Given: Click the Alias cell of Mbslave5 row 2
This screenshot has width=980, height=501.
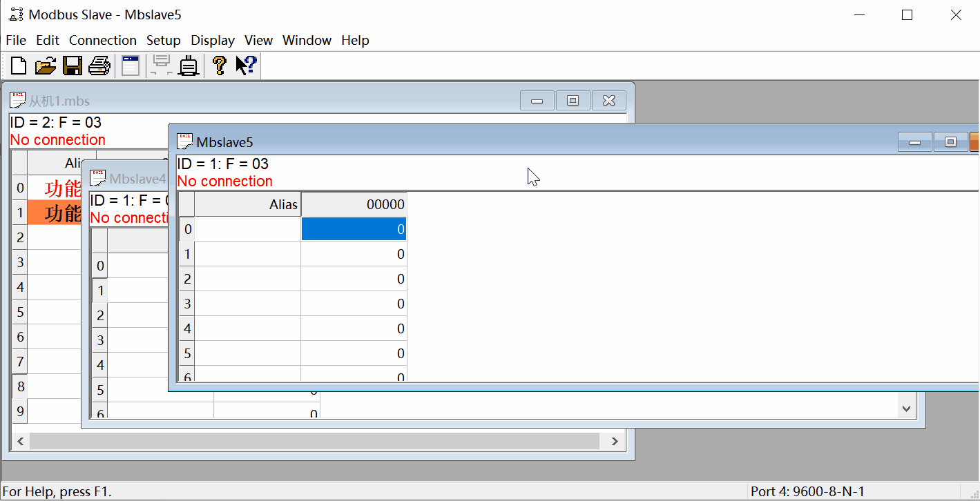Looking at the screenshot, I should coord(248,279).
